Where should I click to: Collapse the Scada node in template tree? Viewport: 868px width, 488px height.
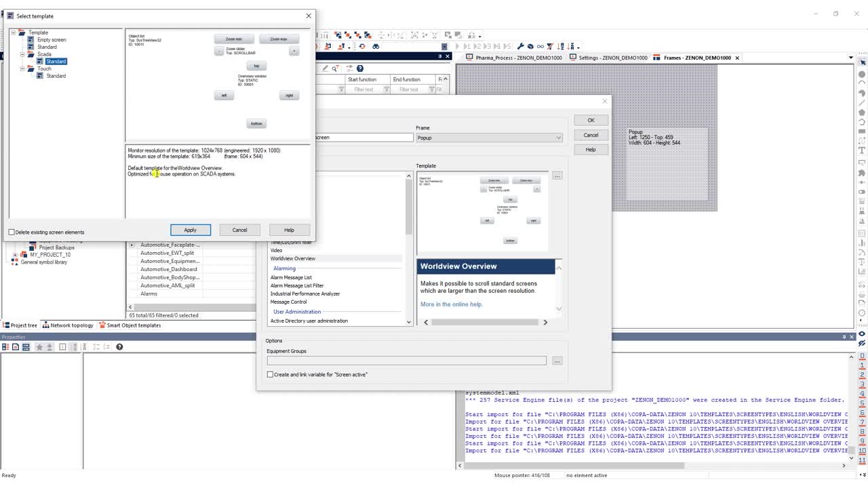[x=22, y=54]
